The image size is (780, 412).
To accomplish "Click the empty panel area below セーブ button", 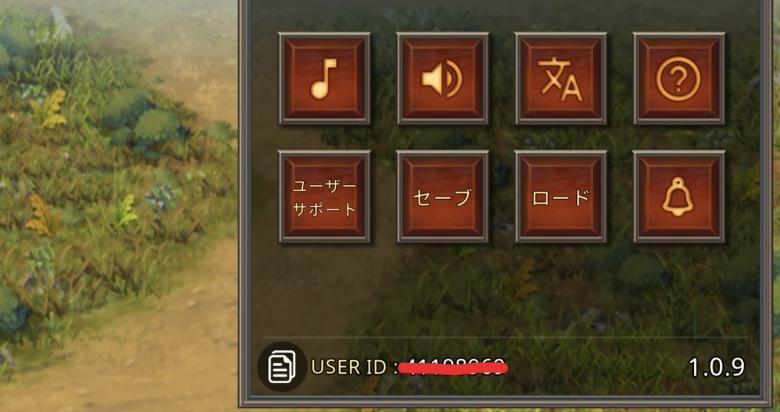I will pyautogui.click(x=443, y=289).
